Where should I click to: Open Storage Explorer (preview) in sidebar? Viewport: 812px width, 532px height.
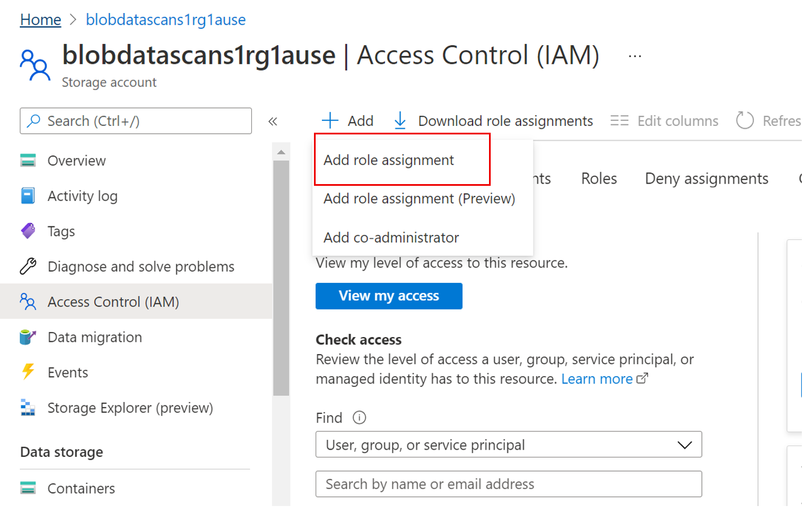[130, 408]
